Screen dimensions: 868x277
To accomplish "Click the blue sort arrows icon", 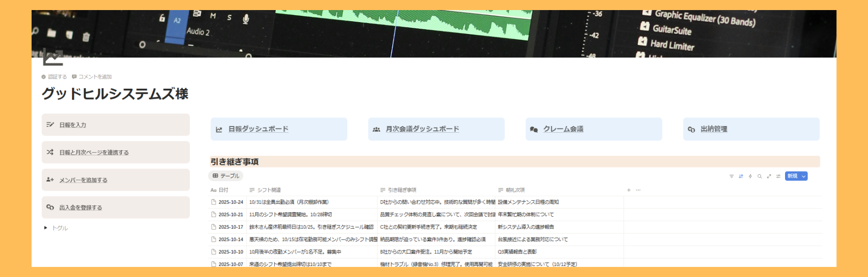I will coord(741,176).
